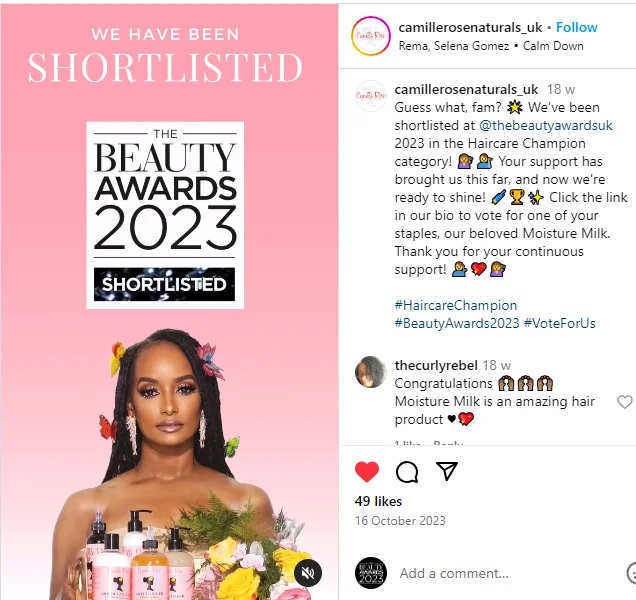Open camillerosenaturals_uk story ring avatar
636x600 pixels.
coord(371,36)
